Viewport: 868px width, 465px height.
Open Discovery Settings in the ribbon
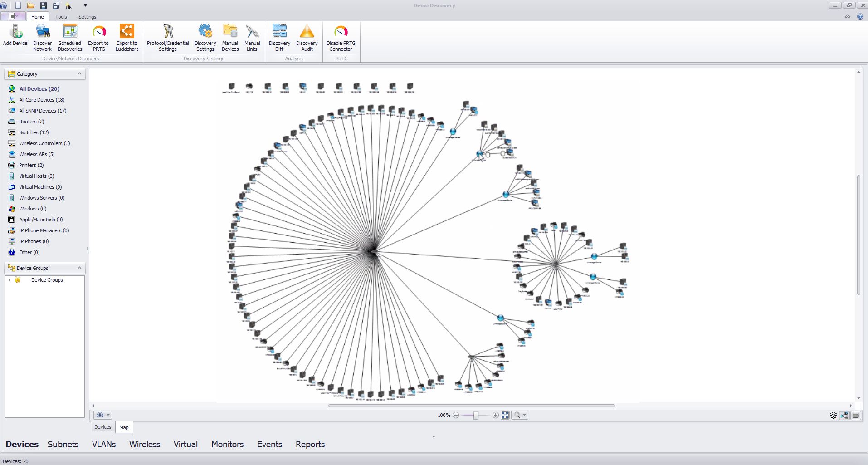point(205,38)
